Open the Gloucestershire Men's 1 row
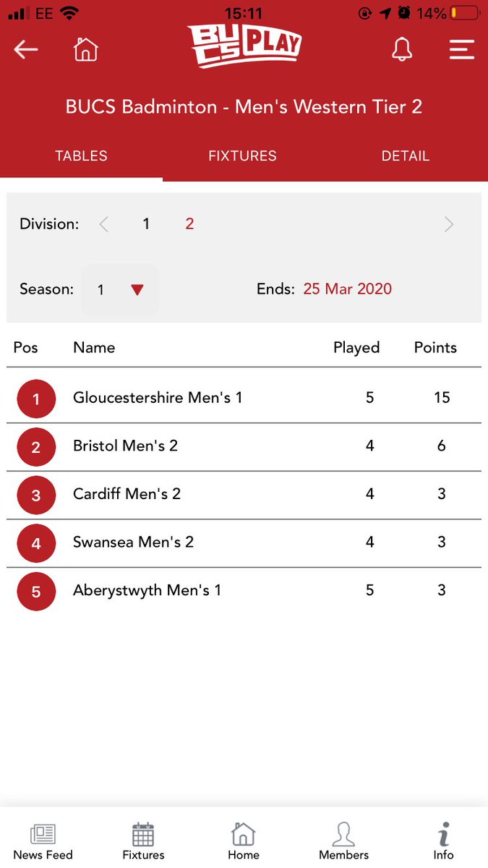The image size is (488, 868). [x=244, y=398]
